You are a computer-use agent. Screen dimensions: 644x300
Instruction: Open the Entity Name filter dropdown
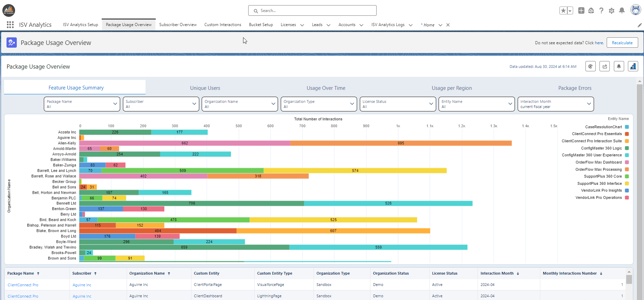477,104
